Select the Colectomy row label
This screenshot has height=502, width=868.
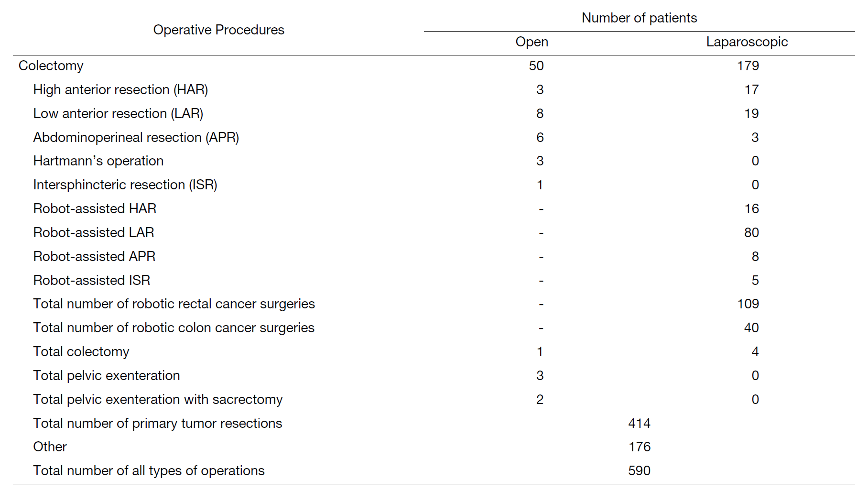coord(51,65)
